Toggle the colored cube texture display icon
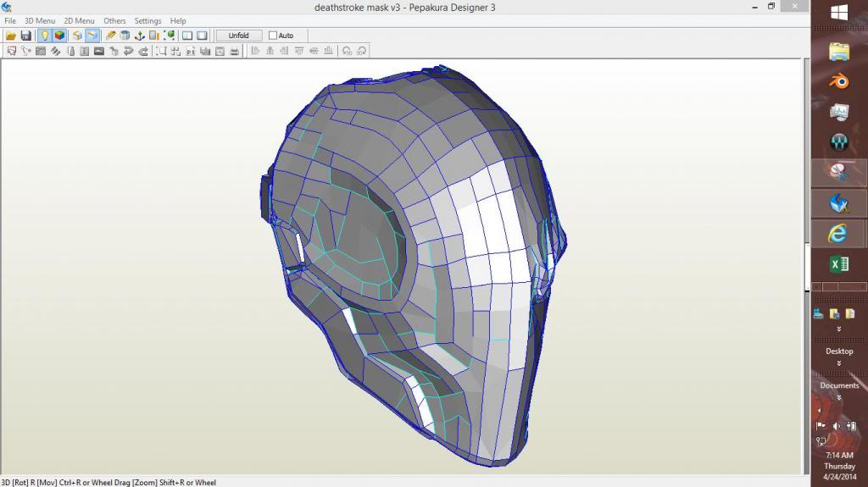Viewport: 868px width, 487px height. point(59,36)
